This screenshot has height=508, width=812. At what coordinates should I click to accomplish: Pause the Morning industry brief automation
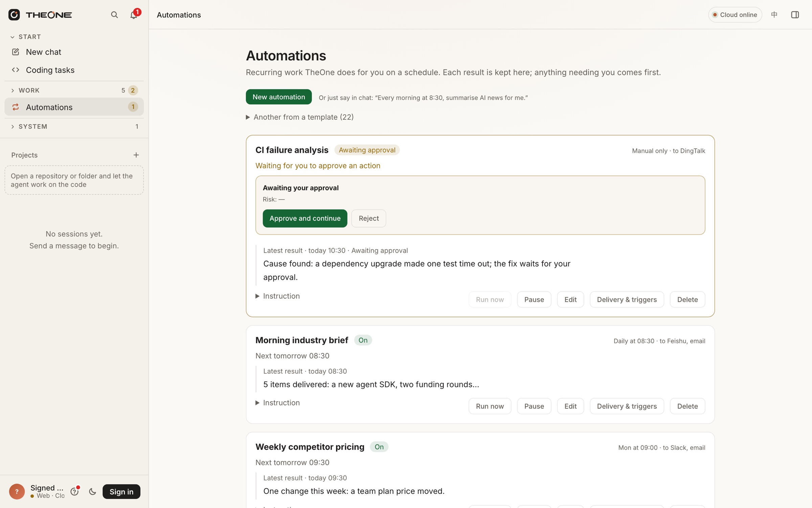click(534, 406)
